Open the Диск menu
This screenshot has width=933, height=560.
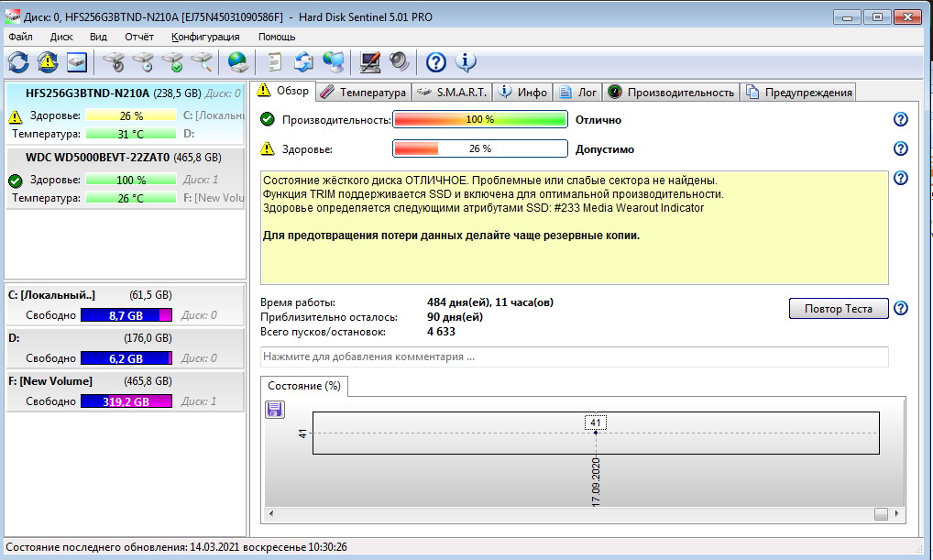61,37
